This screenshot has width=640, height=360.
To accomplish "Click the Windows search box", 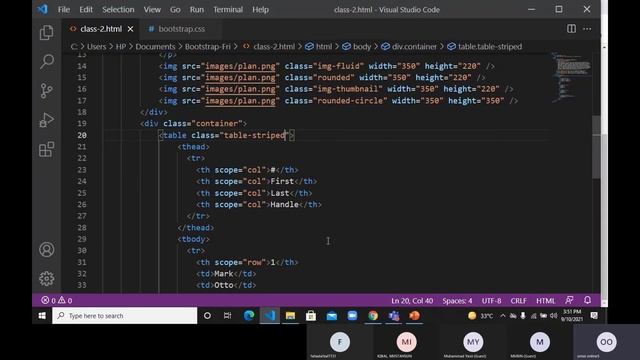I will point(124,316).
